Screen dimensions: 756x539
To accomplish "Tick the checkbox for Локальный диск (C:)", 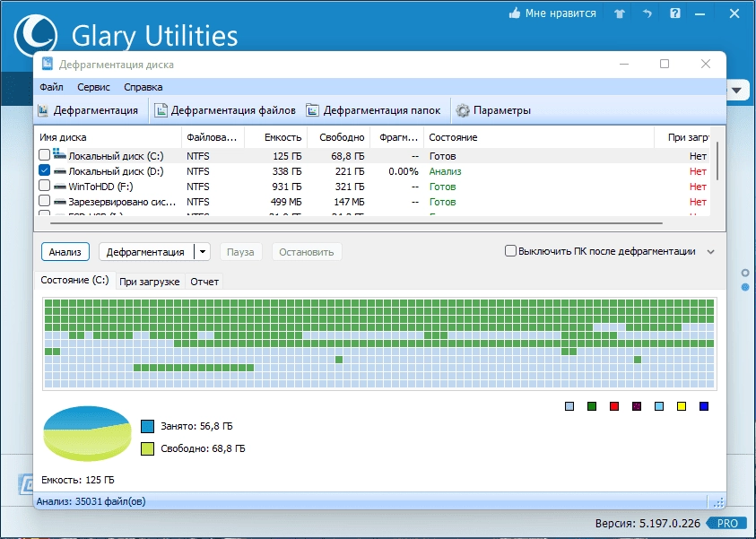I will [44, 155].
